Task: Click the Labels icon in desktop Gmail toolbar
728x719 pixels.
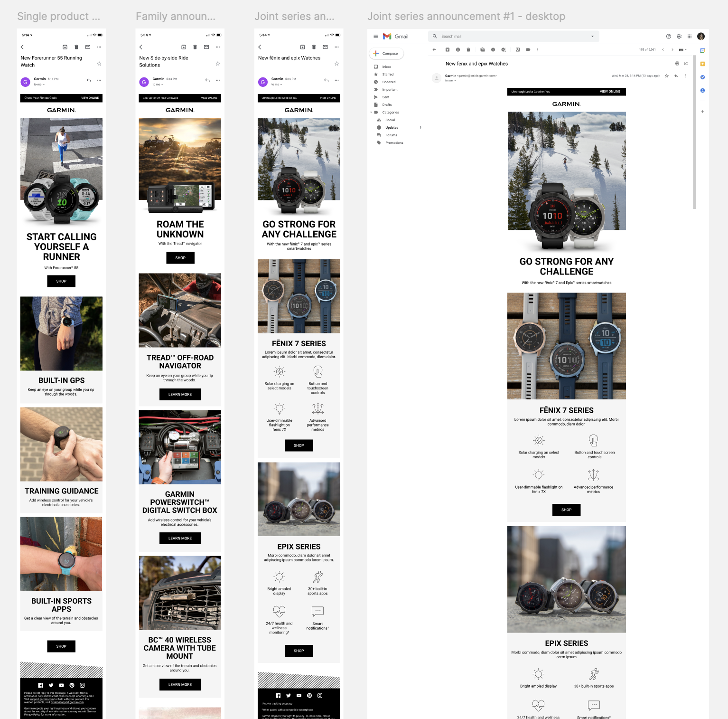Action: 528,49
